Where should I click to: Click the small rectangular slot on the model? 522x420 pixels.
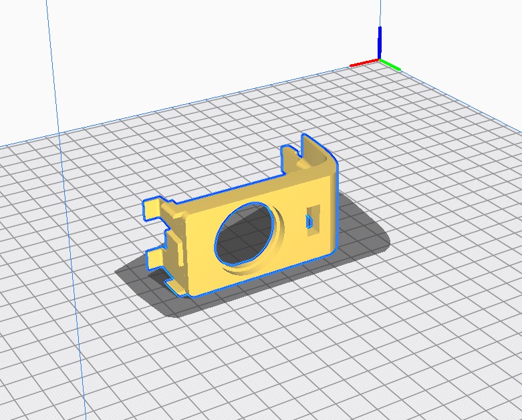point(311,222)
